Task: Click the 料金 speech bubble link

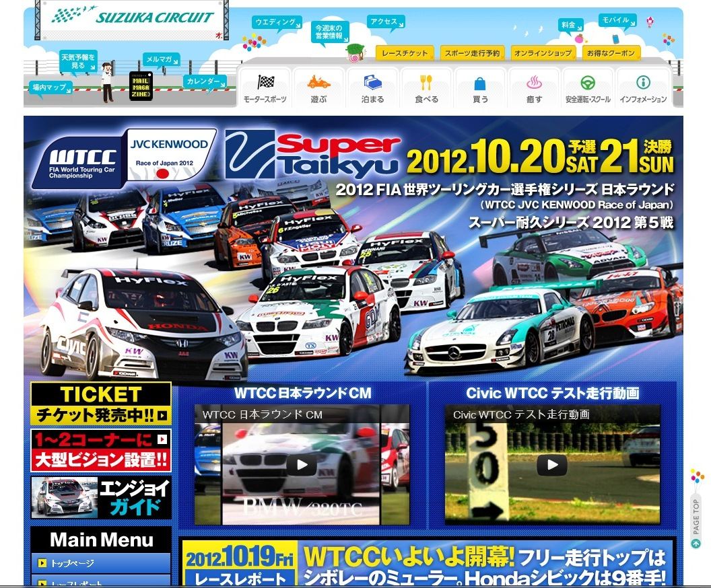Action: pos(570,26)
